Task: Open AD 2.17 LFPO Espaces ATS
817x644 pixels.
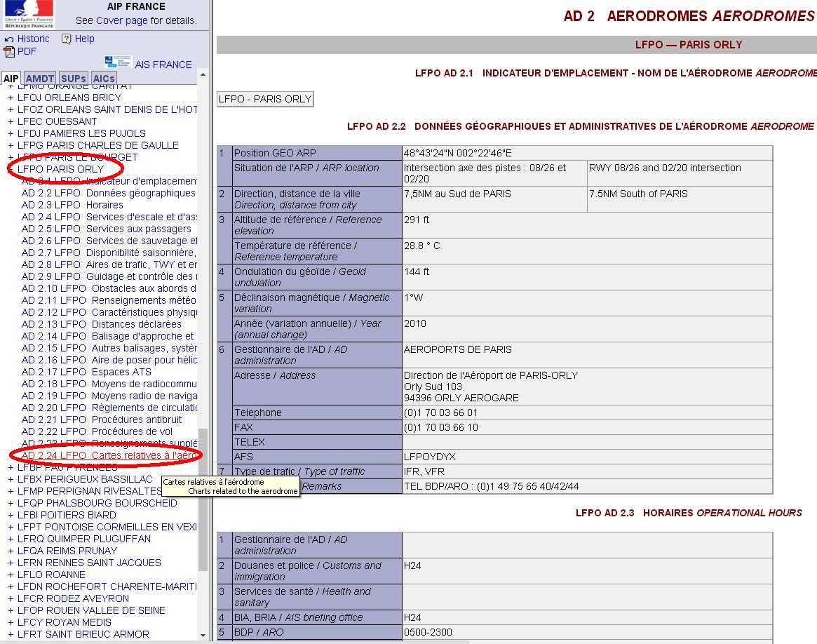Action: coord(86,372)
